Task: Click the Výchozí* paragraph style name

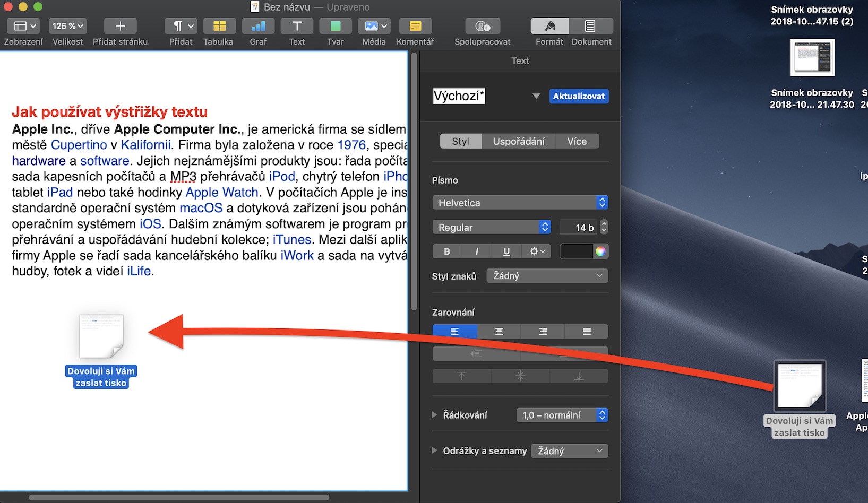Action: [459, 96]
